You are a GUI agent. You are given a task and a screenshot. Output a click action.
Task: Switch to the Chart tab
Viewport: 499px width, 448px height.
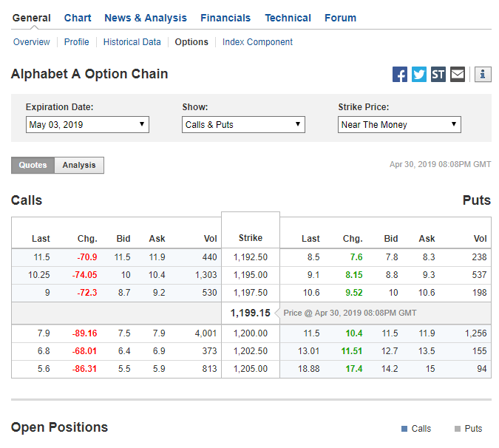[78, 18]
